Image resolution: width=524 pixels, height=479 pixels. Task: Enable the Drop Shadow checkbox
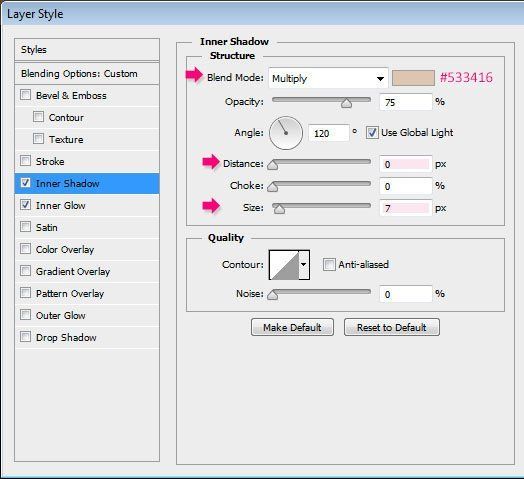pyautogui.click(x=25, y=337)
